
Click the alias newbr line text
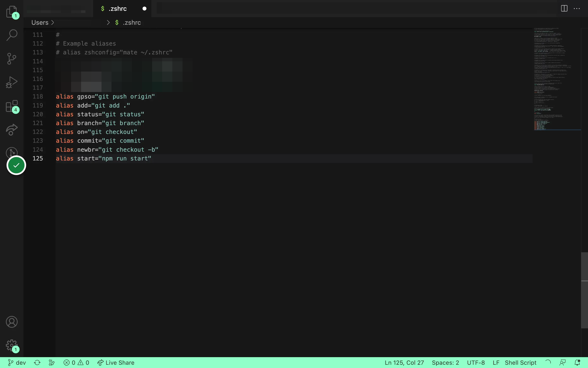107,150
